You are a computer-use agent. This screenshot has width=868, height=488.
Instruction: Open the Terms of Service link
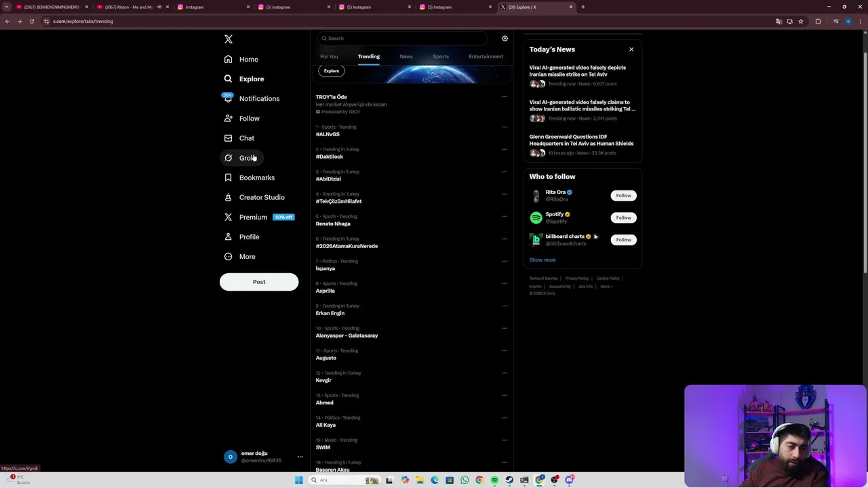543,279
